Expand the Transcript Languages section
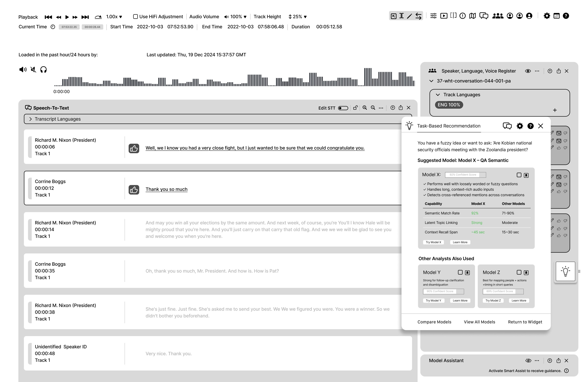The height and width of the screenshot is (382, 588). coord(31,119)
